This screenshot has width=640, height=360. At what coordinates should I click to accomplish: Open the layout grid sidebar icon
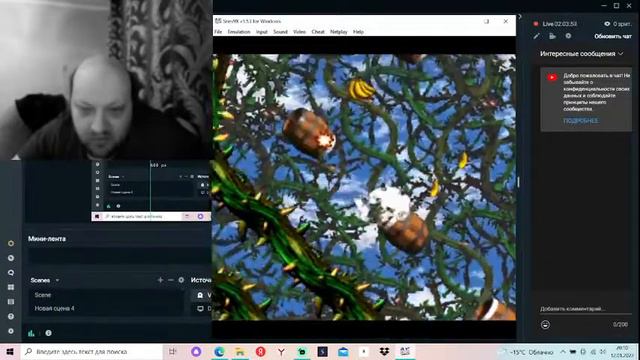11,287
